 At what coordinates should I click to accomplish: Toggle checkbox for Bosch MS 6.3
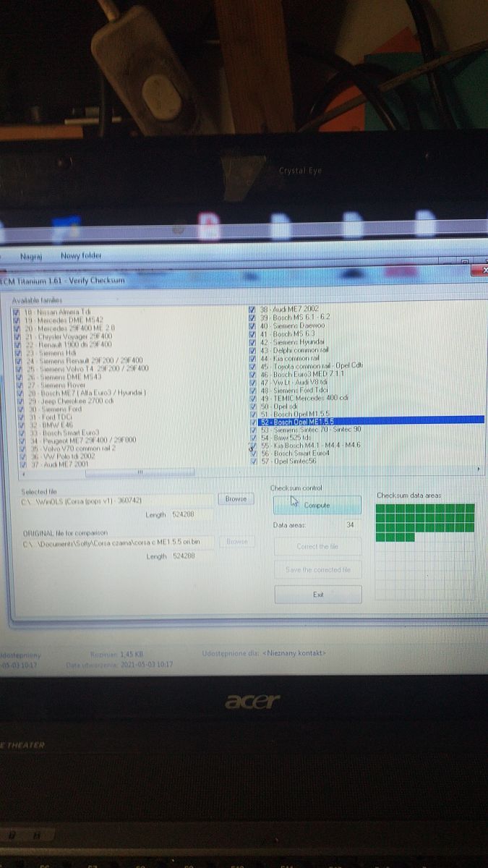pyautogui.click(x=252, y=333)
